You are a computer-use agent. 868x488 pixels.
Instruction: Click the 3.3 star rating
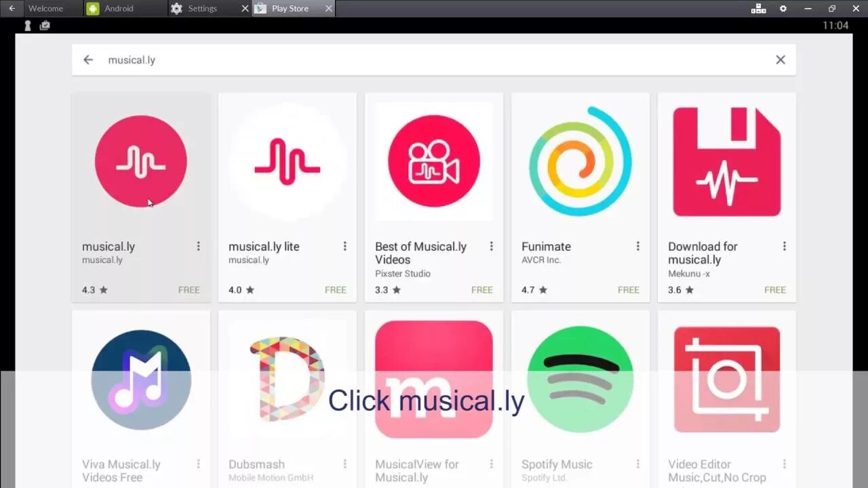pos(388,289)
